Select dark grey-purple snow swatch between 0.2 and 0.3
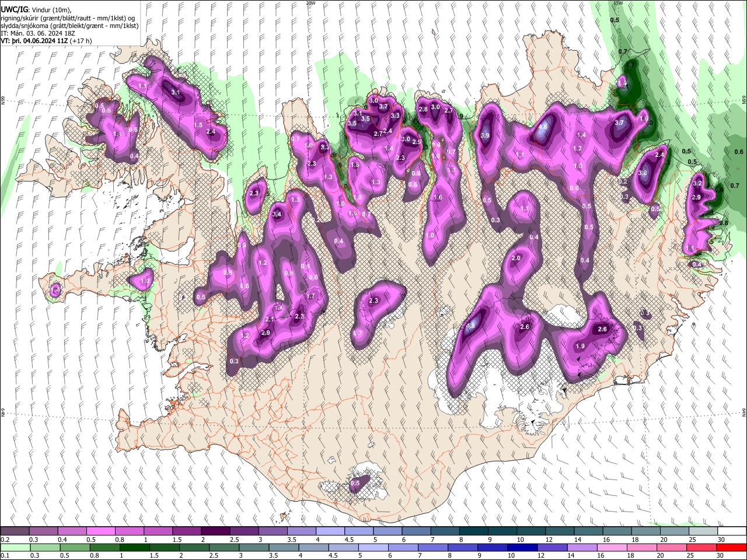Image resolution: width=747 pixels, height=560 pixels. point(15,531)
